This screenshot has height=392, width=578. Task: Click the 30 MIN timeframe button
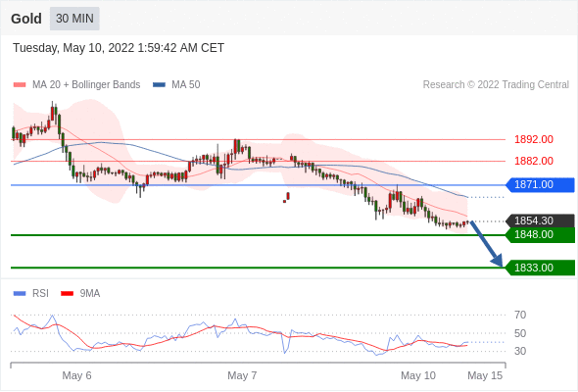click(x=74, y=19)
